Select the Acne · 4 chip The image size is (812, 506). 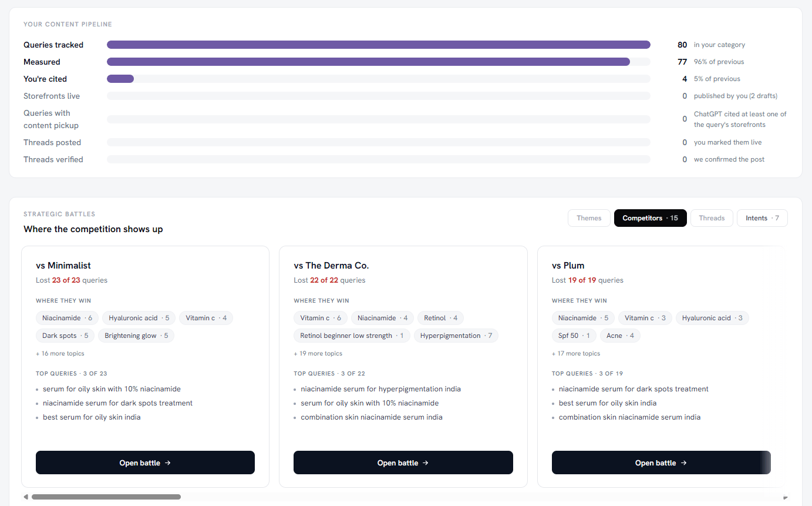coord(620,336)
